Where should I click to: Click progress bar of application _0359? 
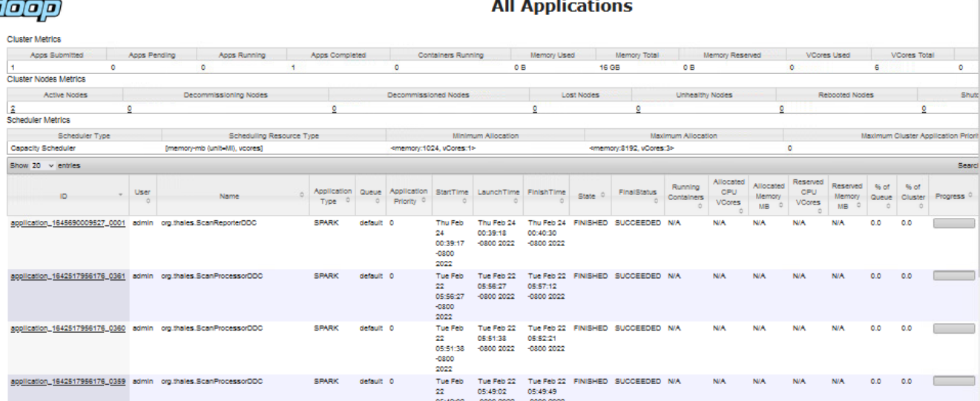point(953,381)
